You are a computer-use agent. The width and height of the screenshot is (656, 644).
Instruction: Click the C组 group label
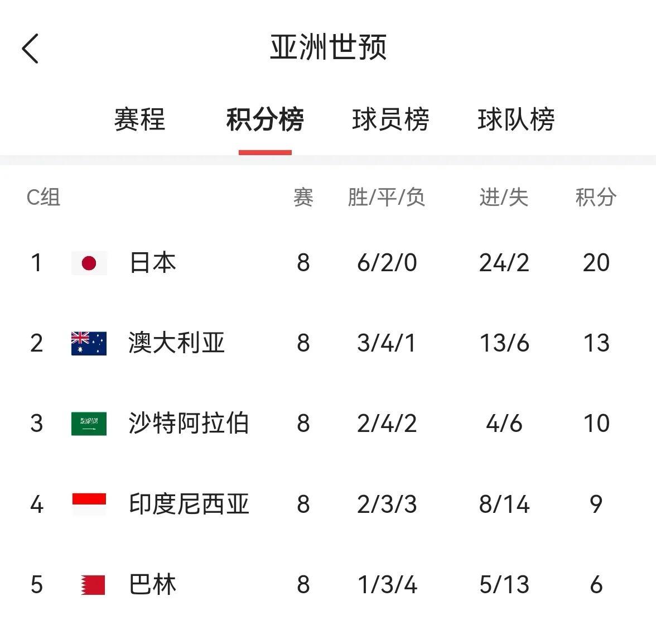coord(44,197)
